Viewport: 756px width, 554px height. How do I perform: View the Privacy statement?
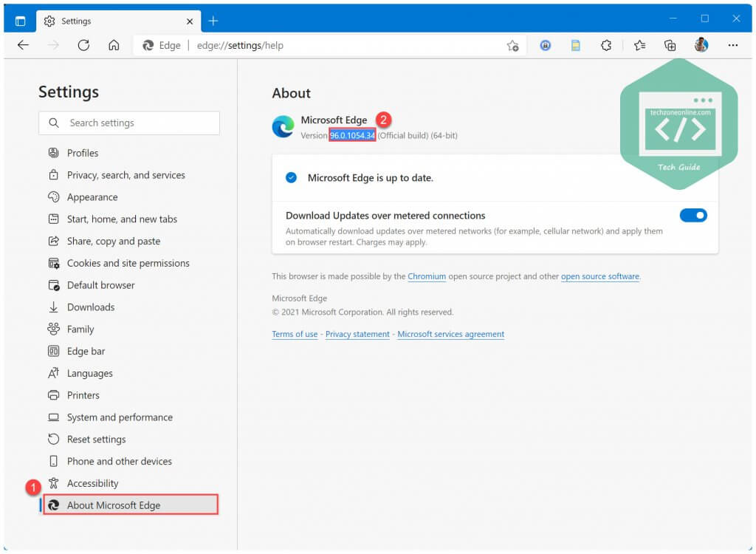coord(357,334)
